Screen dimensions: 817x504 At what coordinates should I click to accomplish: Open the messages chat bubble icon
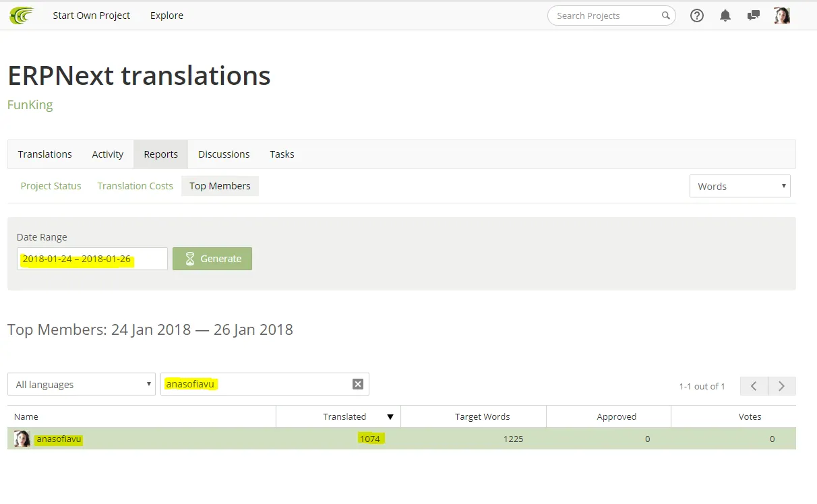pyautogui.click(x=754, y=15)
